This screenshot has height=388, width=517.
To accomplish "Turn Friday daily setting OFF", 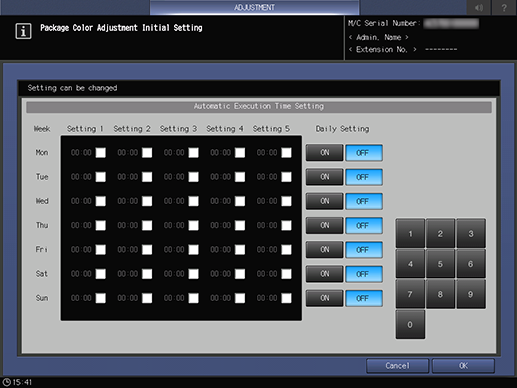I will 364,250.
